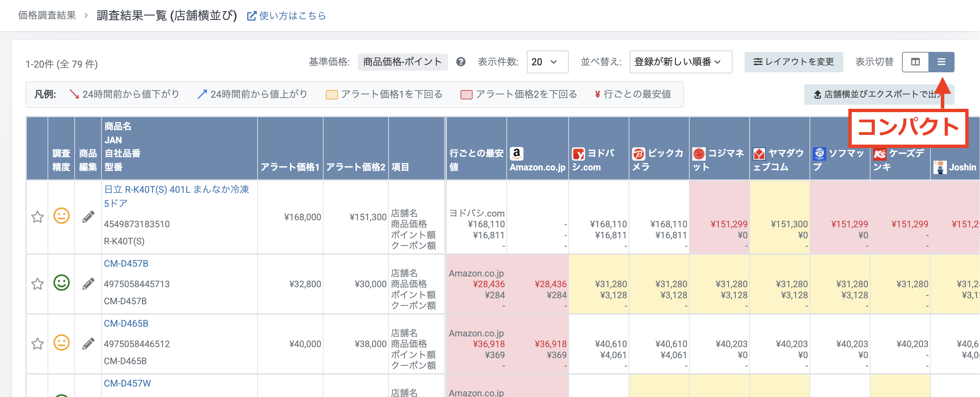Click the Joshin logo in the header
Viewport: 980px width, 397px height.
pyautogui.click(x=940, y=167)
